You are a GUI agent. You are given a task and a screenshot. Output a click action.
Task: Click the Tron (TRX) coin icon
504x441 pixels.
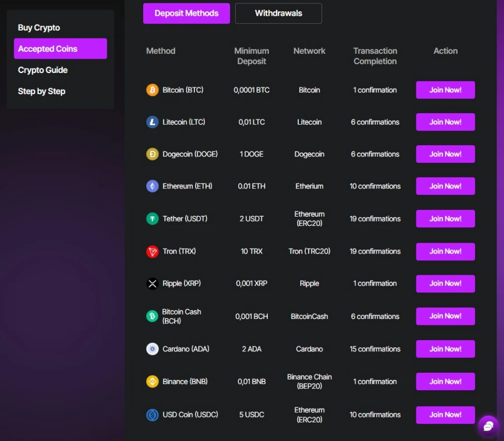pyautogui.click(x=153, y=252)
